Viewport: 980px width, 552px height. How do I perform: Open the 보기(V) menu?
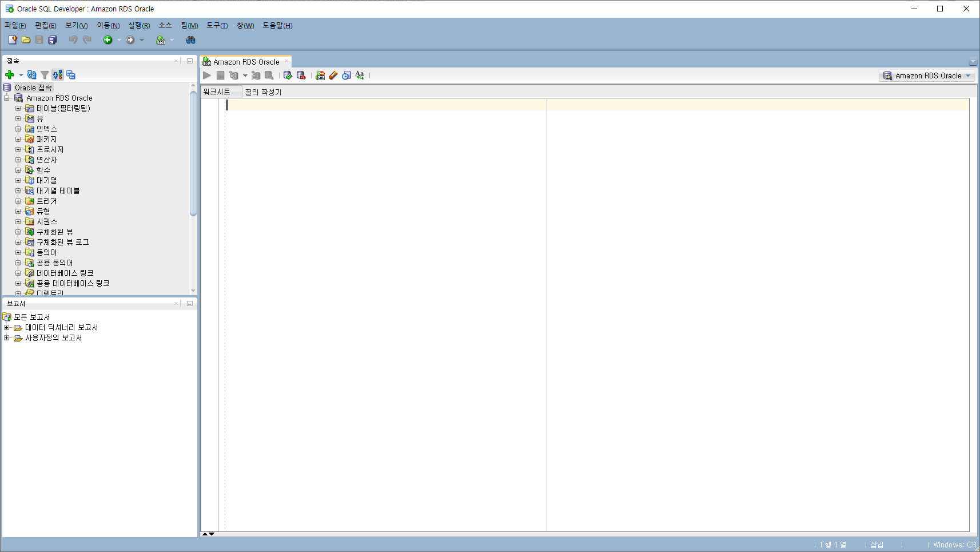(x=77, y=26)
